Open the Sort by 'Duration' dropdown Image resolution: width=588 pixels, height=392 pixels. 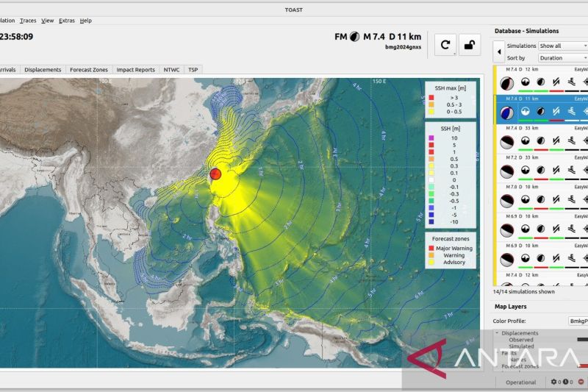click(563, 57)
